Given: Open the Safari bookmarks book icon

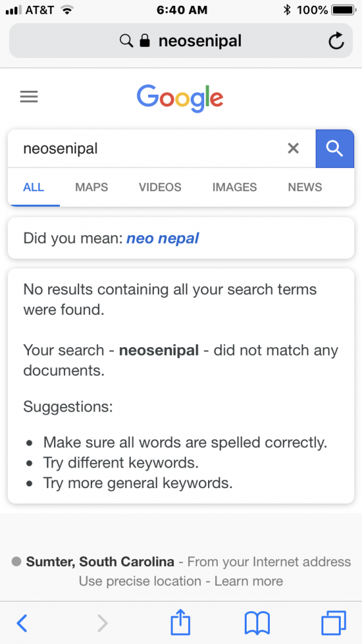Looking at the screenshot, I should pos(257,623).
